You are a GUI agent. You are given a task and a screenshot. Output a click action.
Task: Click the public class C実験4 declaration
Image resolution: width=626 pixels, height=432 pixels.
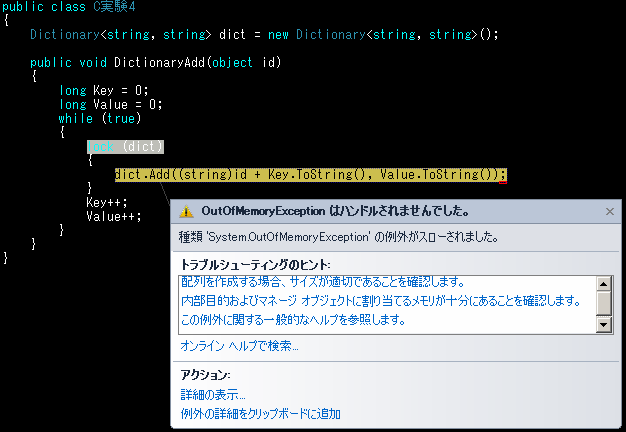pyautogui.click(x=68, y=7)
